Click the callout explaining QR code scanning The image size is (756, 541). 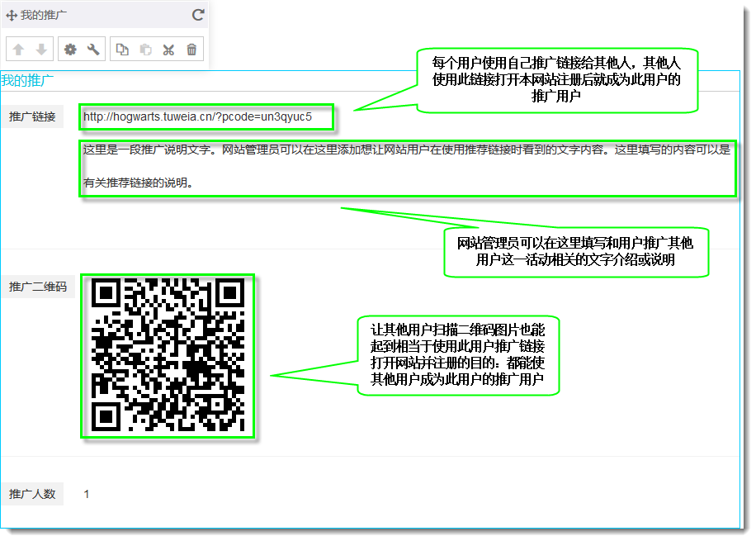point(458,354)
